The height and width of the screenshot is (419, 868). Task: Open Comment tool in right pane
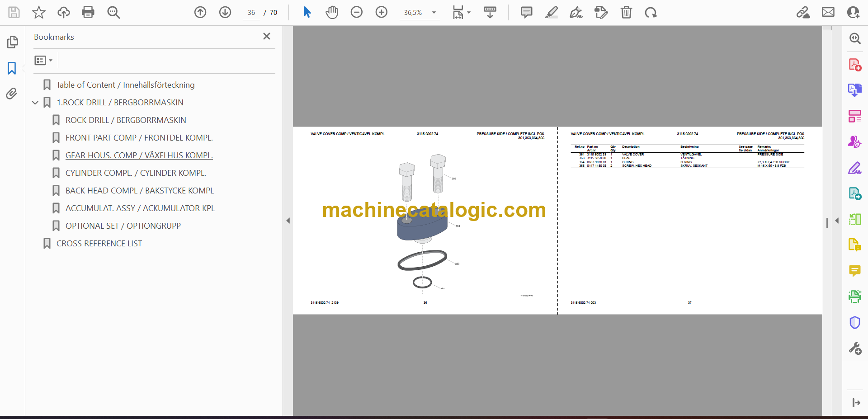click(855, 271)
